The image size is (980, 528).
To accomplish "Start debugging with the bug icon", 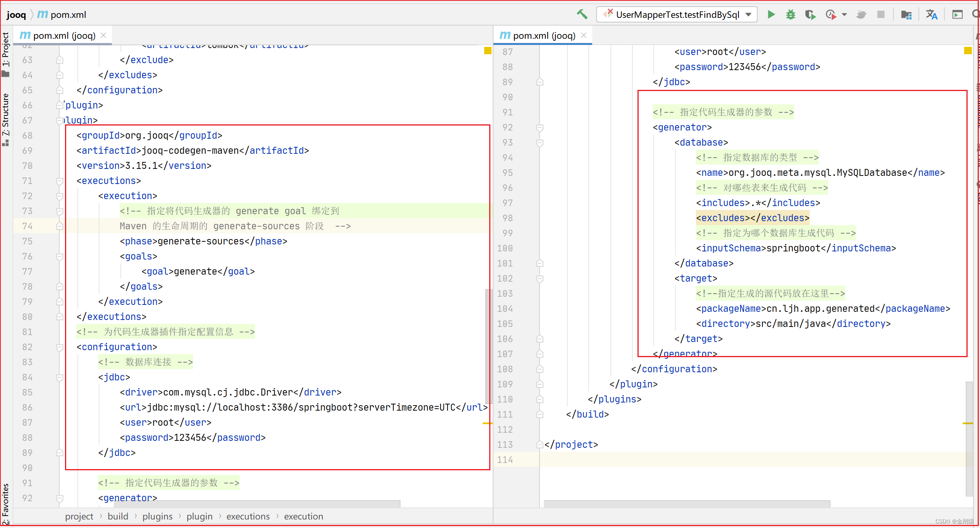I will point(790,14).
